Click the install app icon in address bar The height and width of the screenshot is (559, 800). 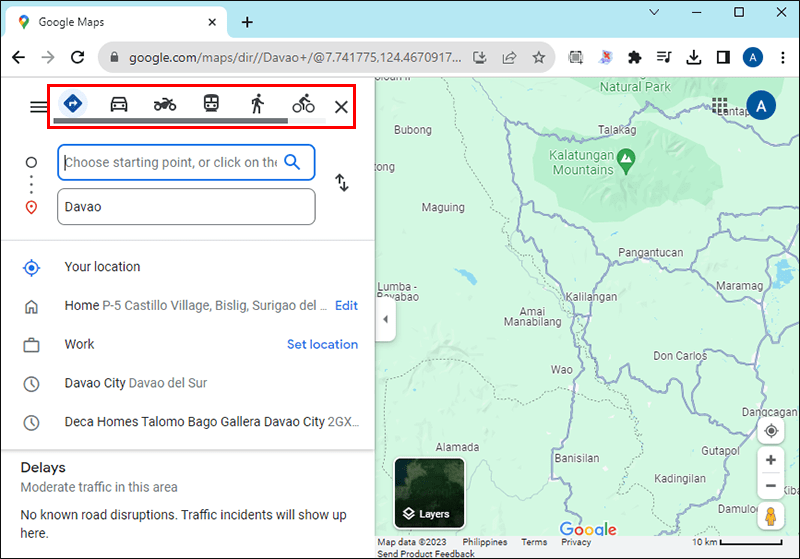point(480,58)
